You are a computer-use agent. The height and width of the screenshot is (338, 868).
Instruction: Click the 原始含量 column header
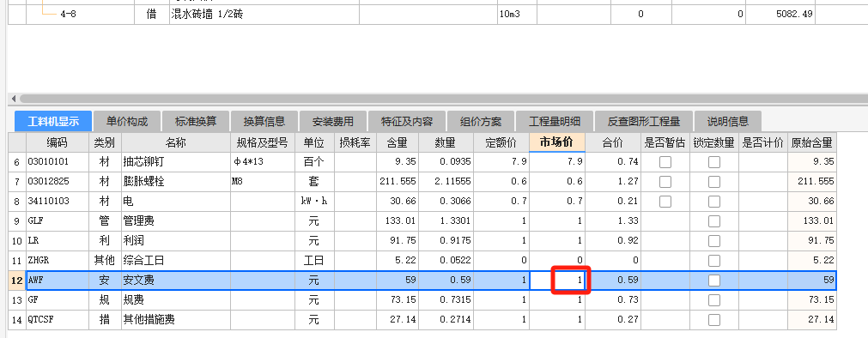tap(811, 142)
